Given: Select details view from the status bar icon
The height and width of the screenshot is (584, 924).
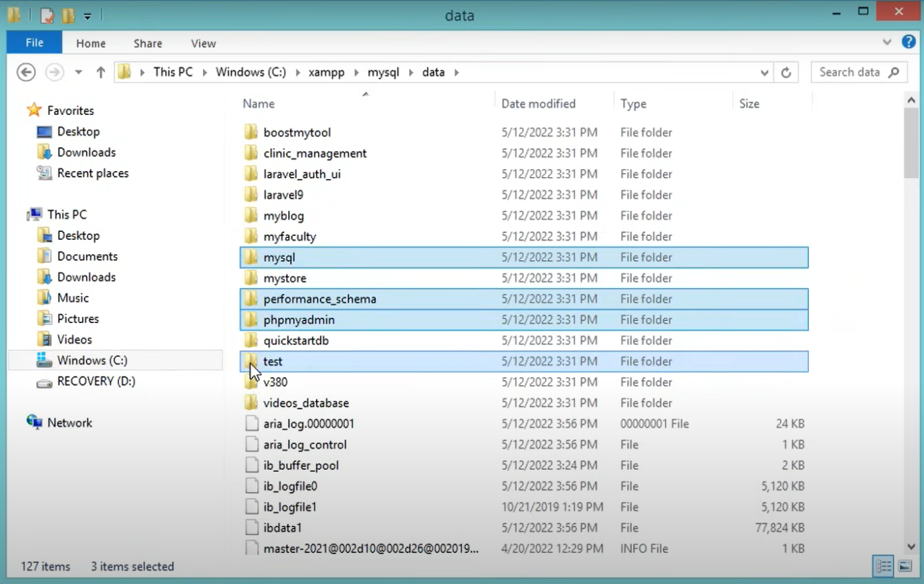Looking at the screenshot, I should 883,566.
